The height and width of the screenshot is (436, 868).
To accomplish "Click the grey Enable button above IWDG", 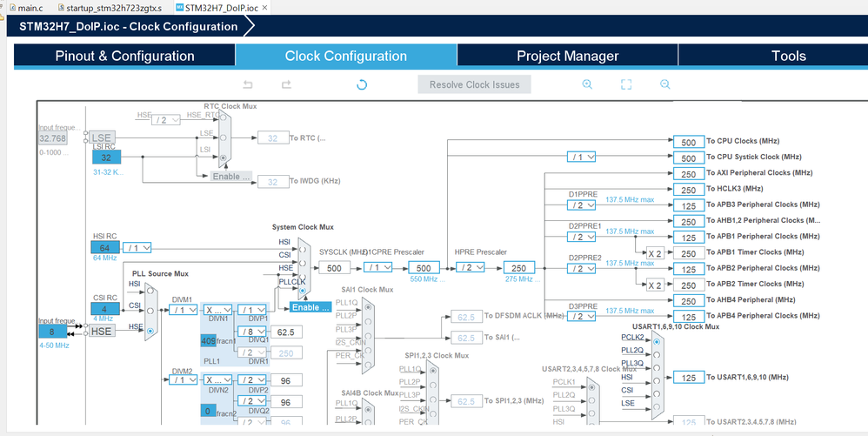I will [230, 177].
